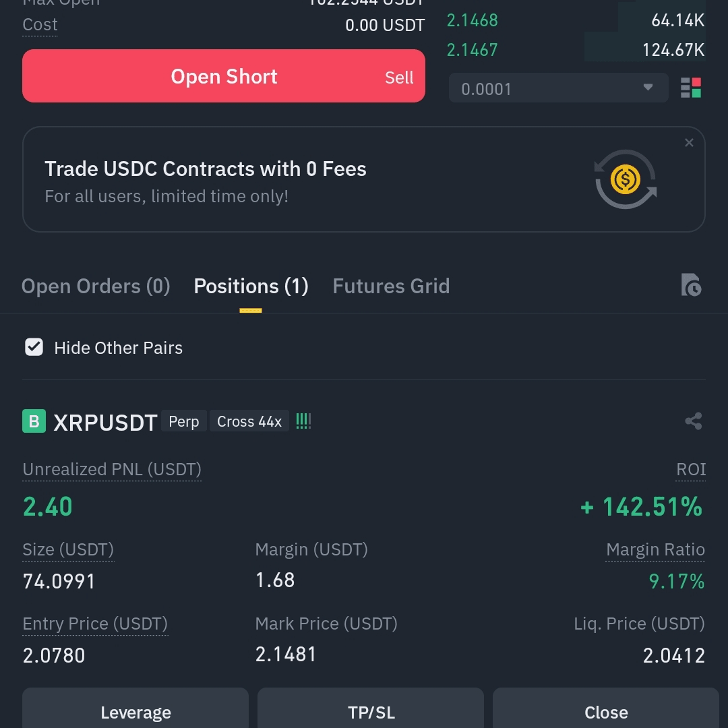Toggle Hide Other Pairs checkbox
Viewport: 728px width, 728px height.
tap(34, 348)
